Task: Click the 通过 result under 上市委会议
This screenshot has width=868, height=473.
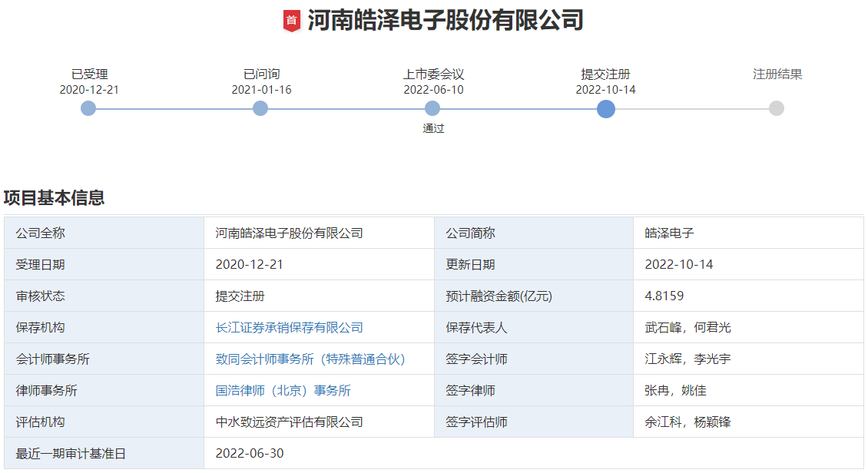Action: pyautogui.click(x=433, y=128)
